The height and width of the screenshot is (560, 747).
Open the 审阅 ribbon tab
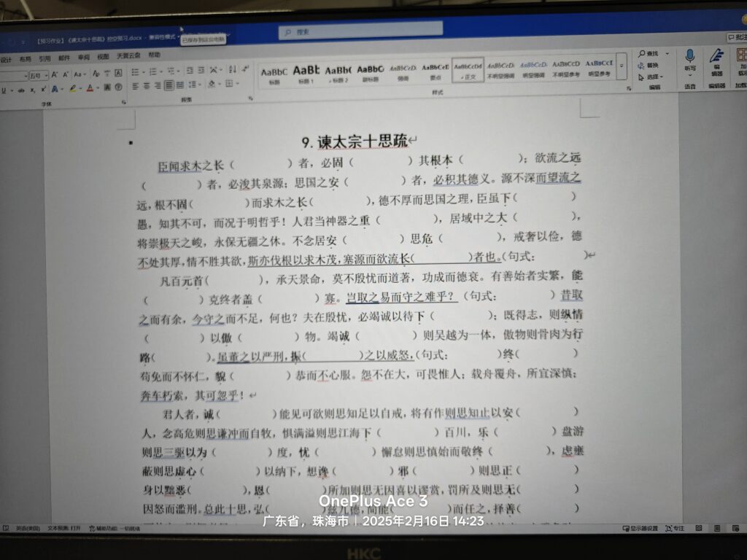[x=84, y=58]
